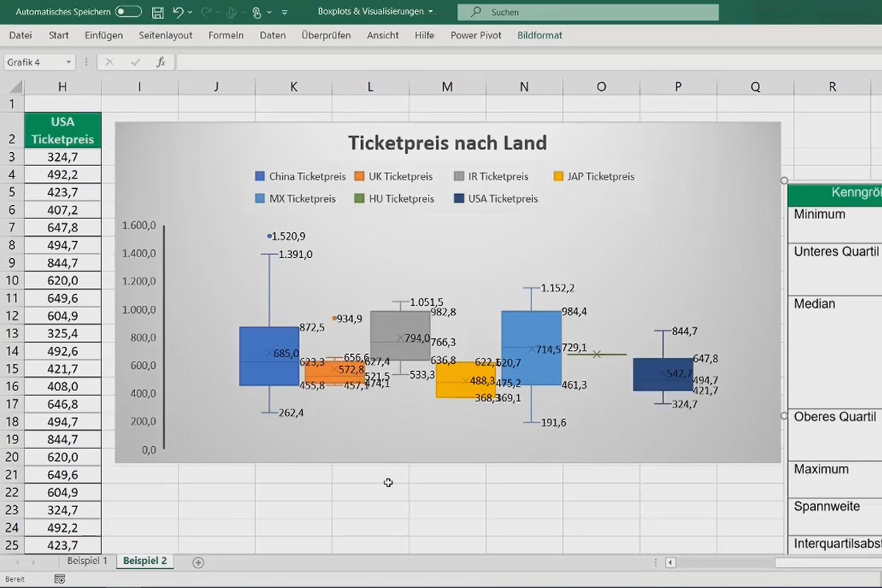The height and width of the screenshot is (588, 882).
Task: Click the Oberes Quartil table cell
Action: [x=835, y=434]
